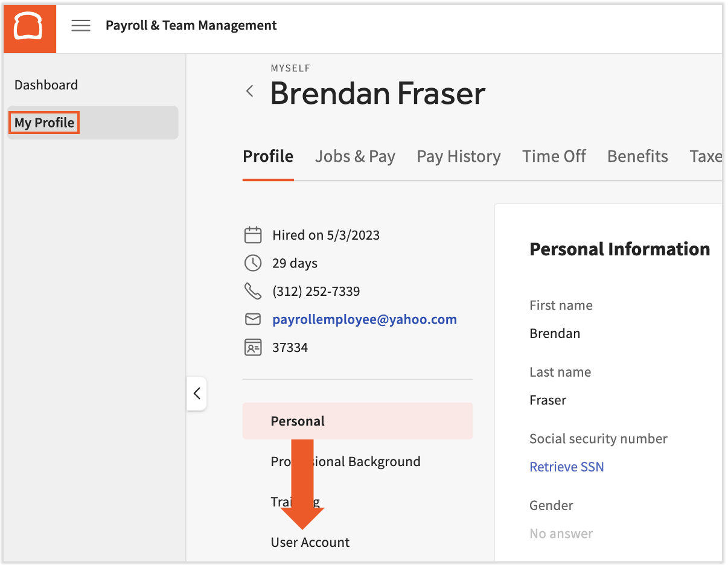Image resolution: width=728 pixels, height=565 pixels.
Task: Switch to the Jobs & Pay tab
Action: coord(355,156)
